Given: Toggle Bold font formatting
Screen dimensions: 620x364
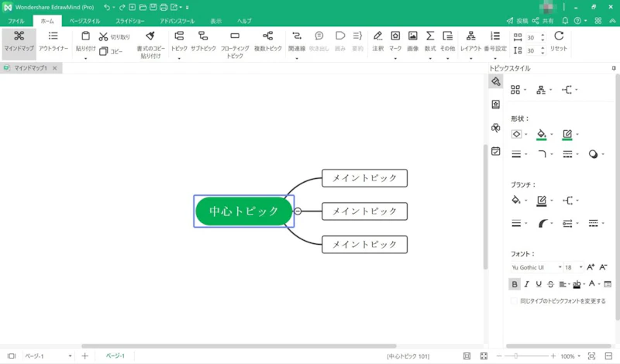Looking at the screenshot, I should [x=515, y=284].
